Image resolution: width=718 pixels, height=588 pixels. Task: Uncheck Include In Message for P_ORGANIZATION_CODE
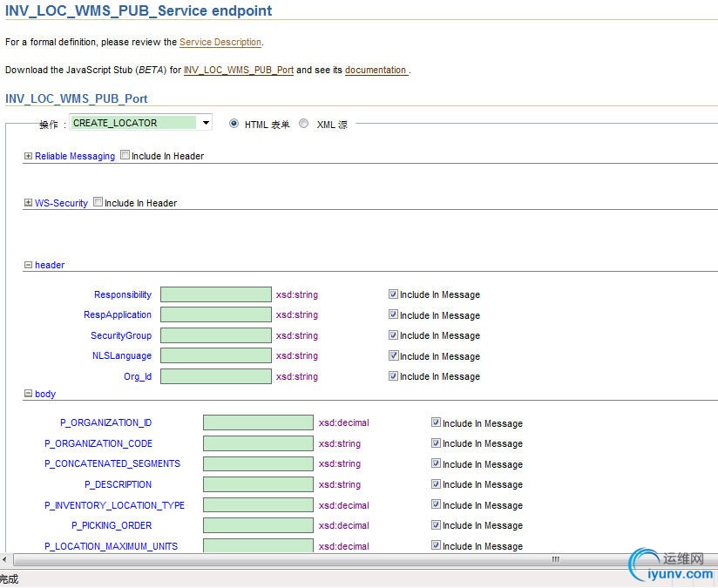[436, 443]
